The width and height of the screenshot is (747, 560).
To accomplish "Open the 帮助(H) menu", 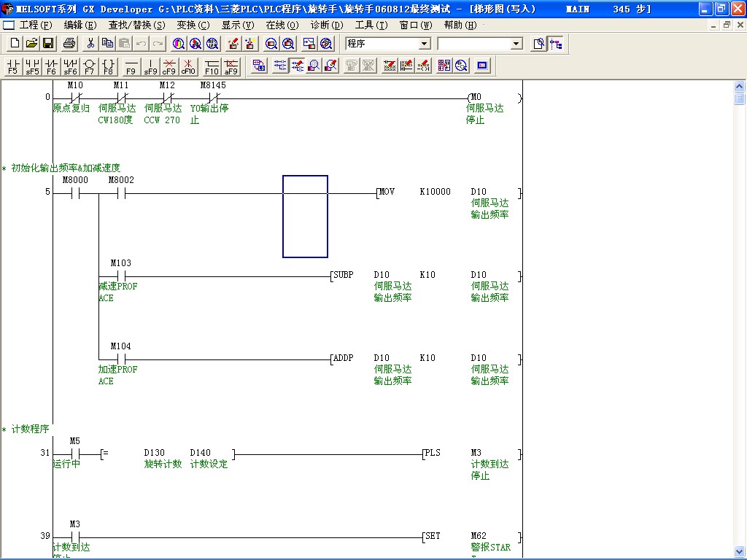I will click(460, 26).
